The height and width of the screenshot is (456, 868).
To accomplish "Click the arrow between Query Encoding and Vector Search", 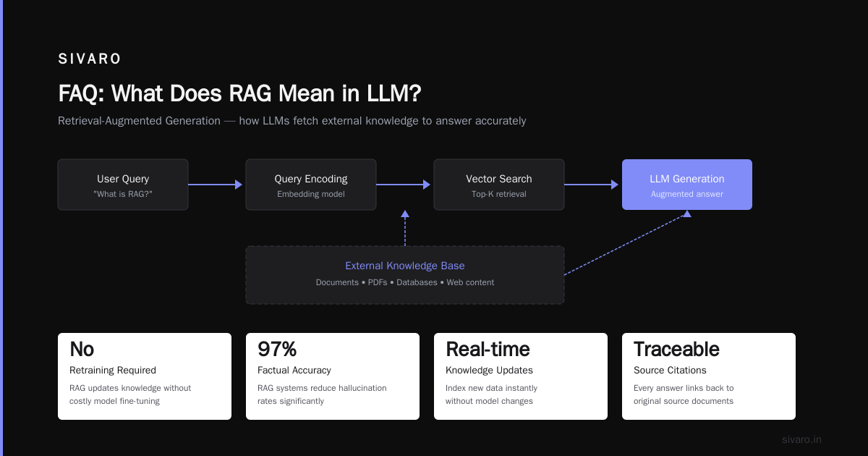I will pos(404,185).
